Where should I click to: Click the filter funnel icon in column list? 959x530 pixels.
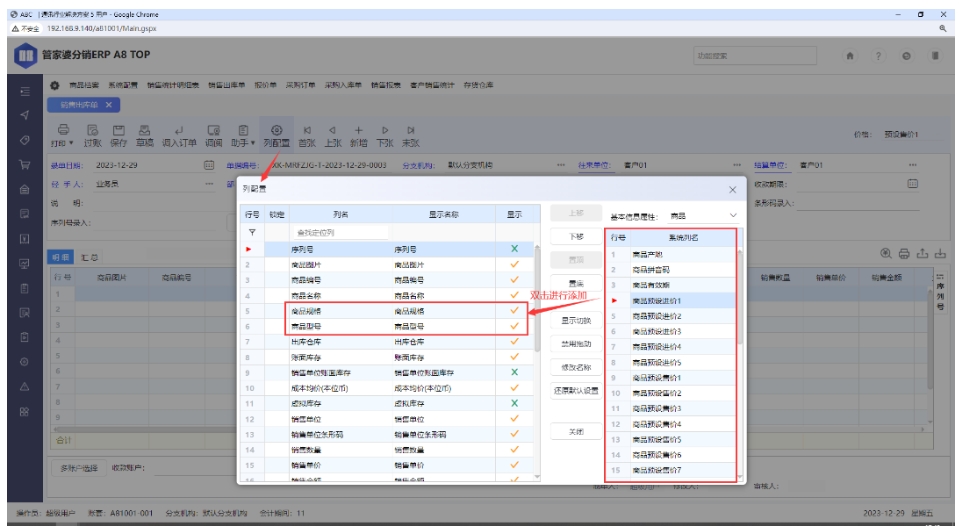[252, 232]
